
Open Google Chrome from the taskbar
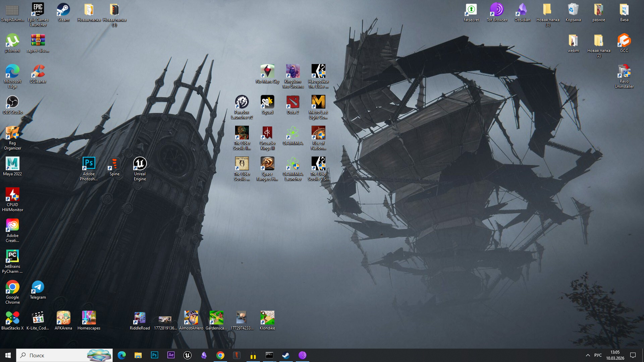[x=220, y=355]
